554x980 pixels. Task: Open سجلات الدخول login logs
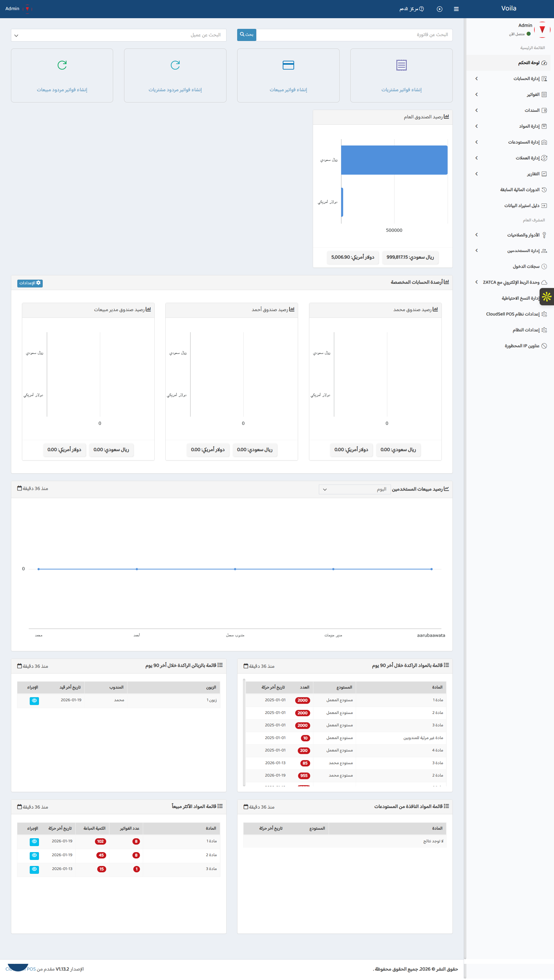coord(509,267)
